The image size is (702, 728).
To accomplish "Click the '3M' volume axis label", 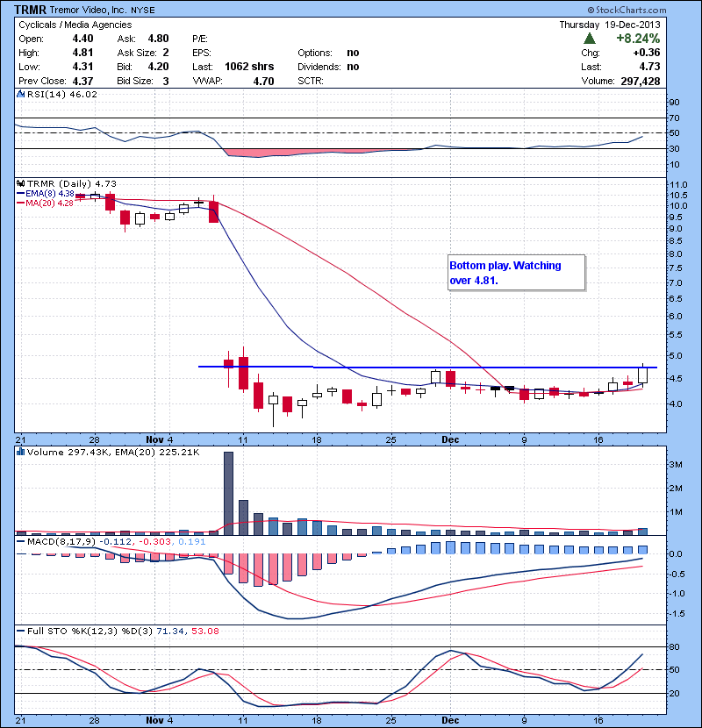I will tap(676, 465).
